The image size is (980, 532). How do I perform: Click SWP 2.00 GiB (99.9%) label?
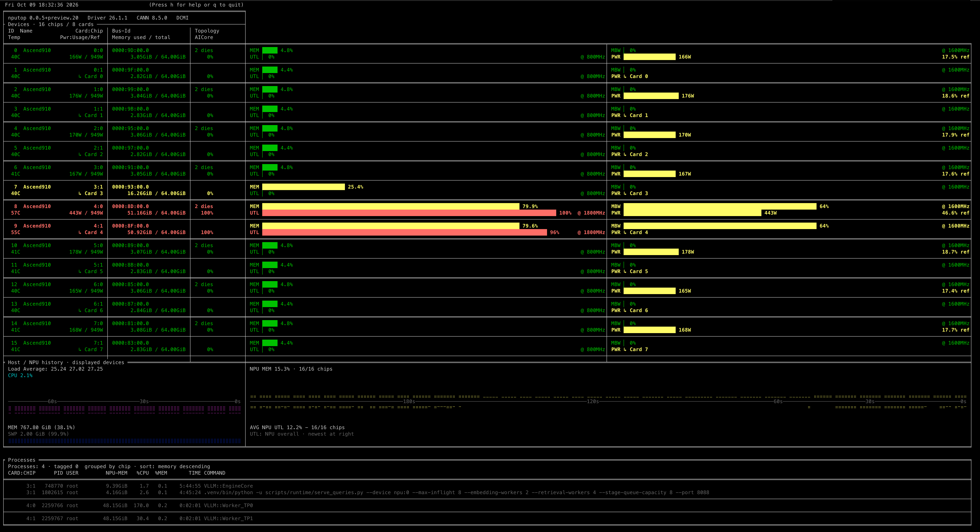pyautogui.click(x=38, y=434)
